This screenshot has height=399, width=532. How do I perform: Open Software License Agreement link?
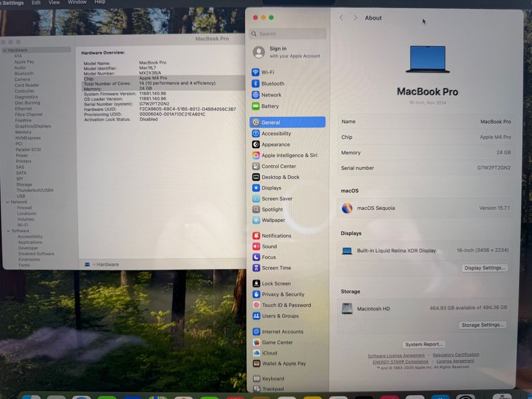click(396, 356)
